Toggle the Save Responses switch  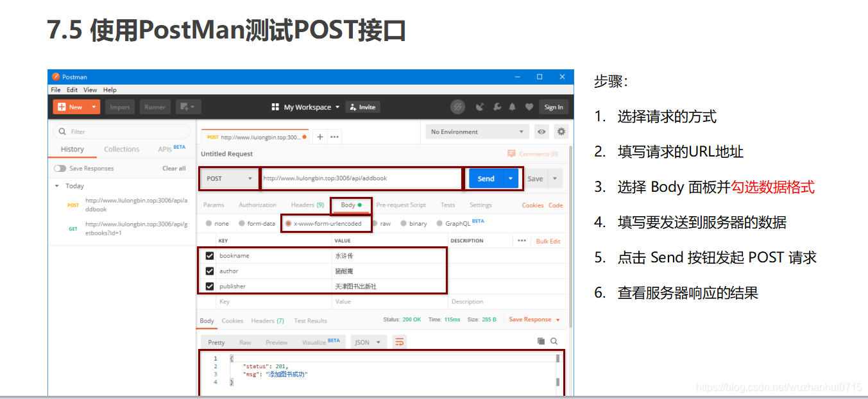[60, 168]
